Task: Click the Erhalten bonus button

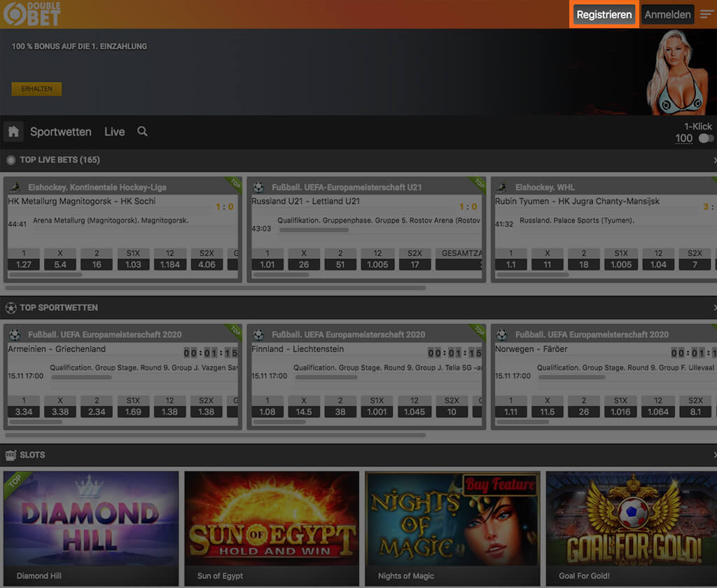Action: coord(36,89)
